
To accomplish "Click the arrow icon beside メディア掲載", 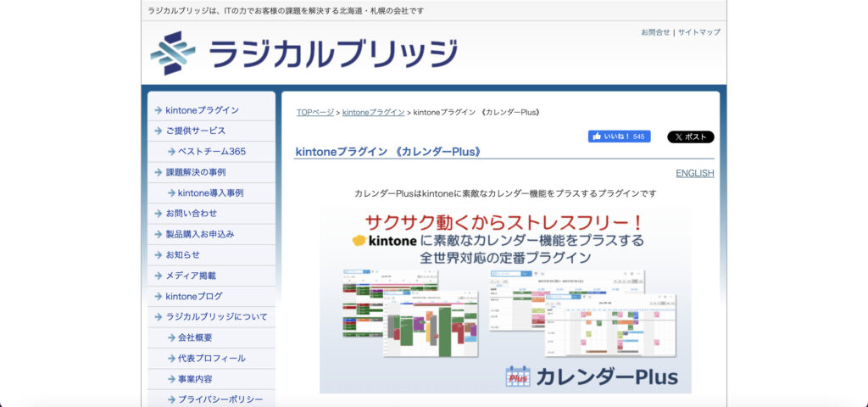I will click(159, 276).
